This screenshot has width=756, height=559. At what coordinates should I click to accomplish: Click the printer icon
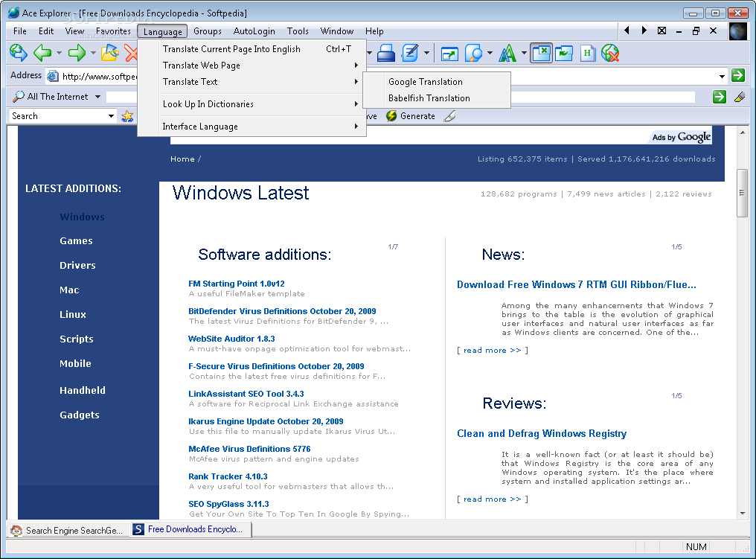coord(386,53)
